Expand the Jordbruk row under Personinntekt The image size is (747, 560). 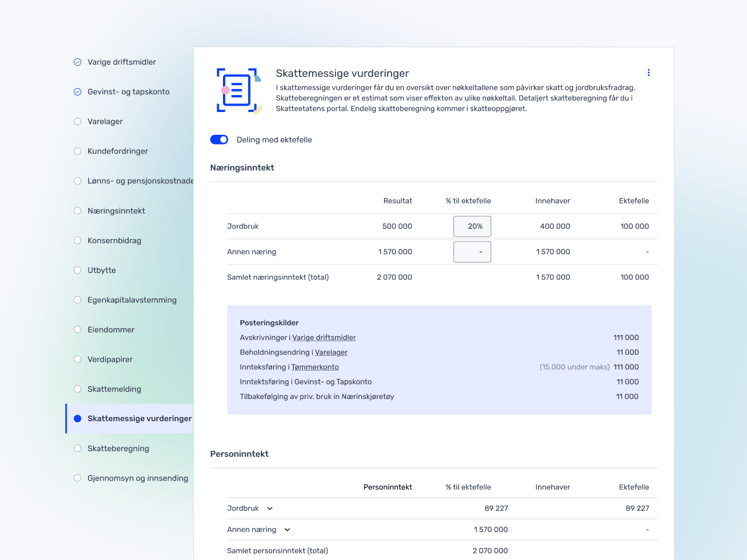270,509
